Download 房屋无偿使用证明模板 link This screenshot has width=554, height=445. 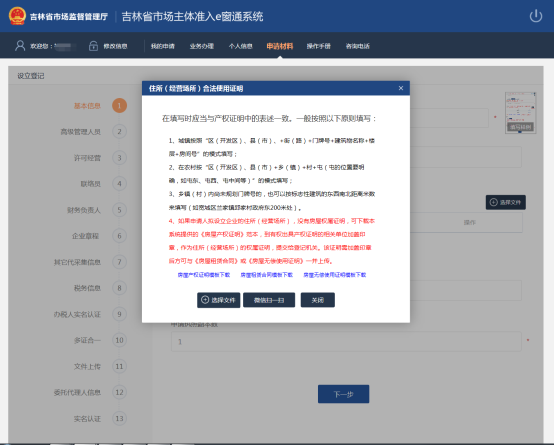pos(335,275)
